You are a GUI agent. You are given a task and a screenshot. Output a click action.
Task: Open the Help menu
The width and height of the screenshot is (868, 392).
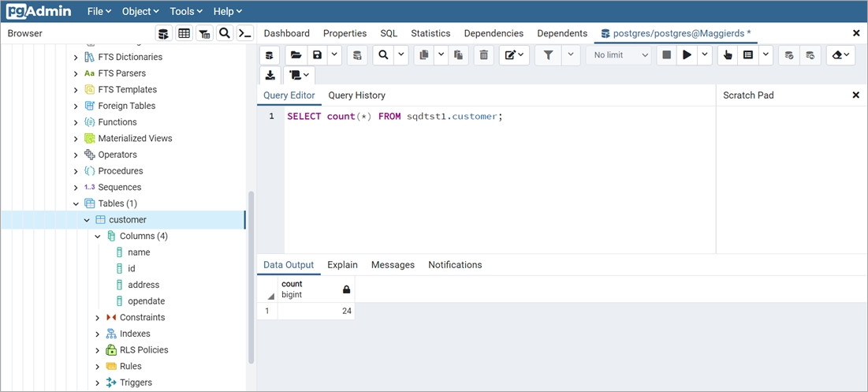(x=228, y=11)
